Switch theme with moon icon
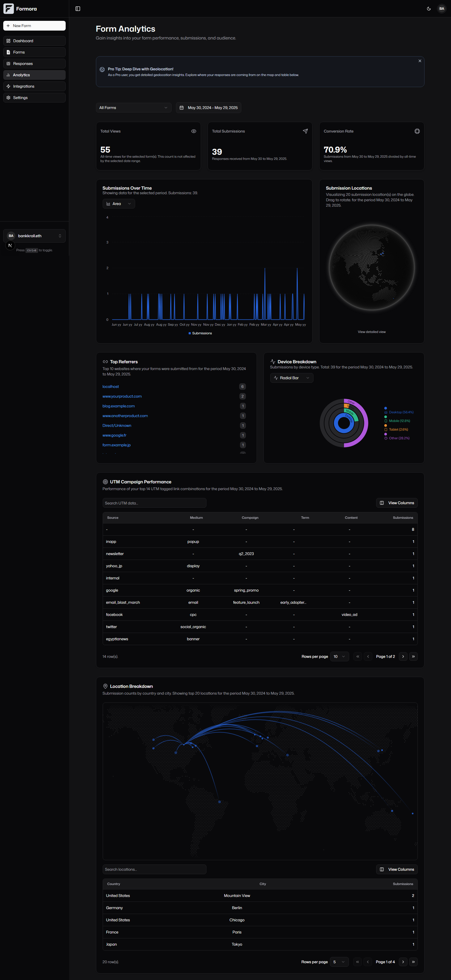This screenshot has width=451, height=980. [429, 9]
